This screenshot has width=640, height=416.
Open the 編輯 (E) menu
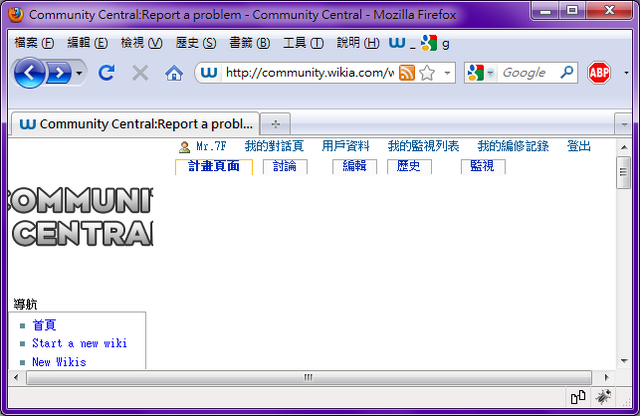(x=88, y=42)
